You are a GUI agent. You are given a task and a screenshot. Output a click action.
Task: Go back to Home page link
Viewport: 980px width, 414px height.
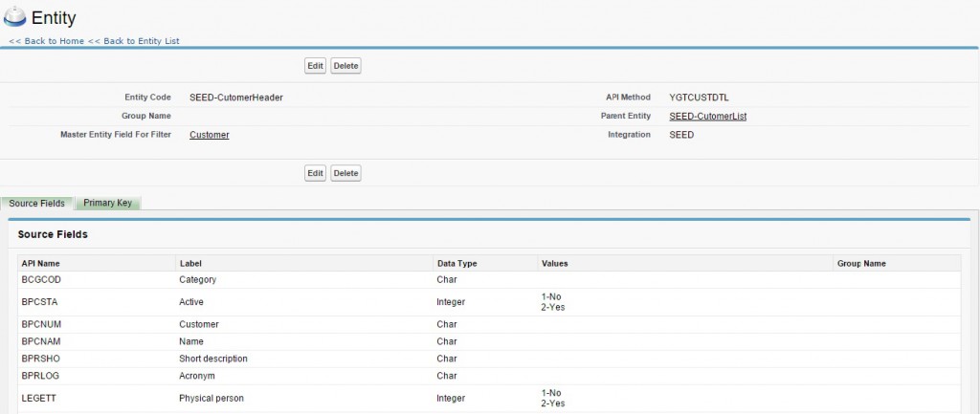coord(46,41)
